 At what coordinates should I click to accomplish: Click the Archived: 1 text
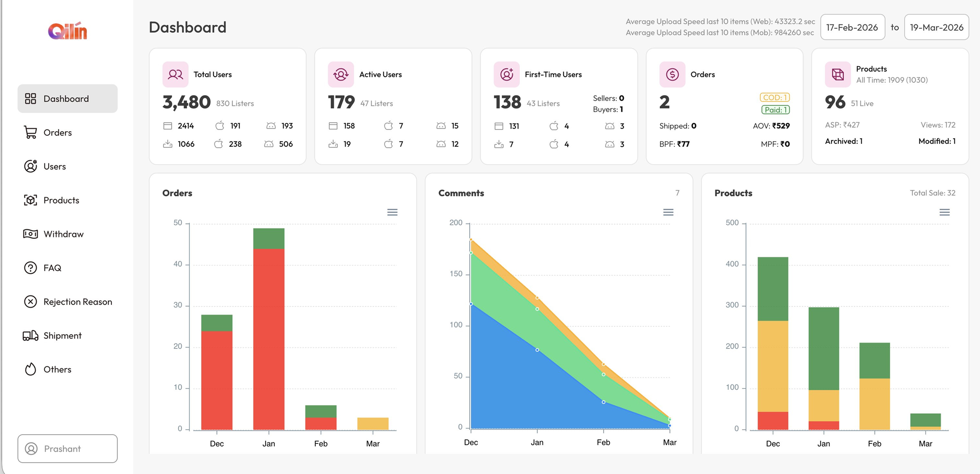point(844,141)
